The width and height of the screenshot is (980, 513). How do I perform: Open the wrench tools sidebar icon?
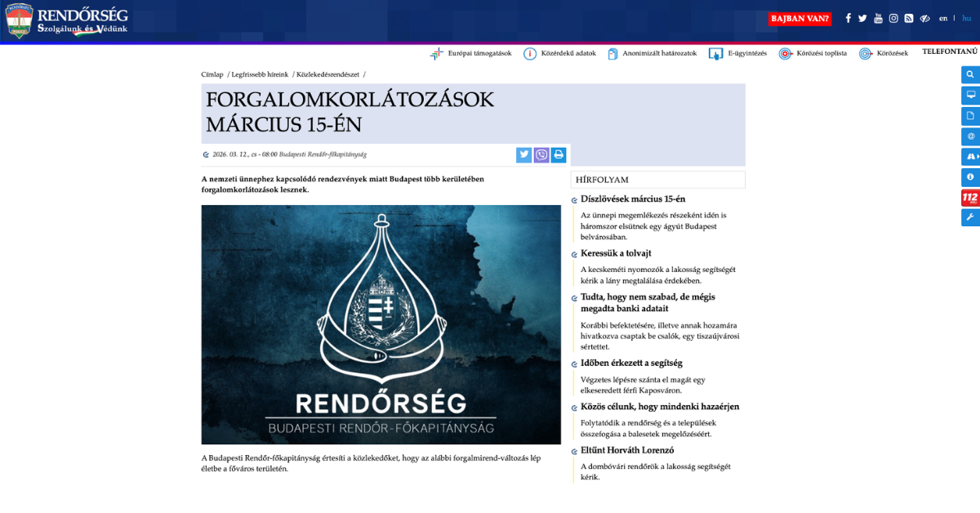pos(970,217)
